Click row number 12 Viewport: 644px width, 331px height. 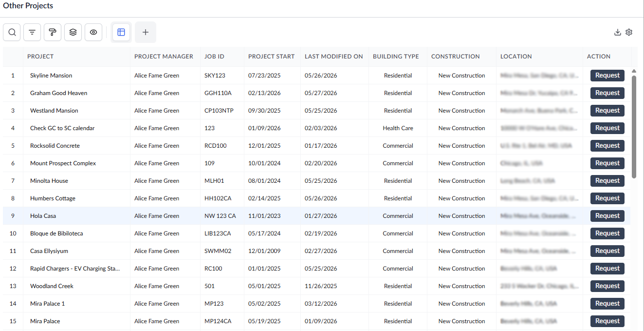[13, 269]
